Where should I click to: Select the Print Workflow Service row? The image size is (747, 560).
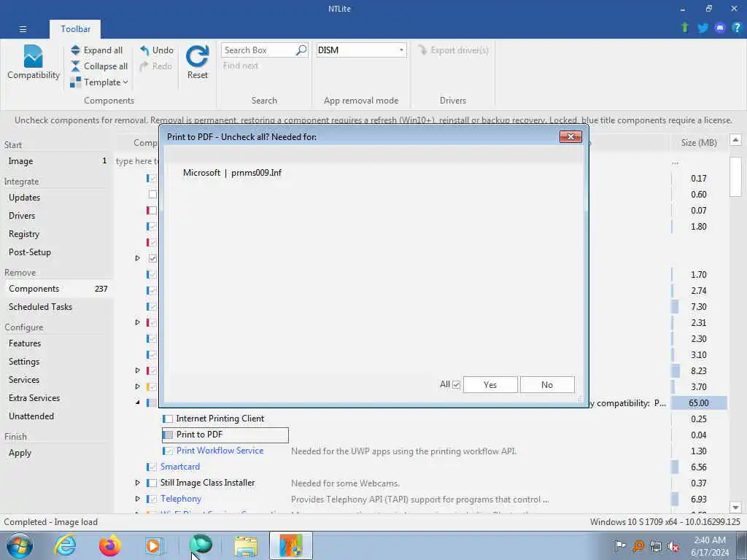[220, 451]
